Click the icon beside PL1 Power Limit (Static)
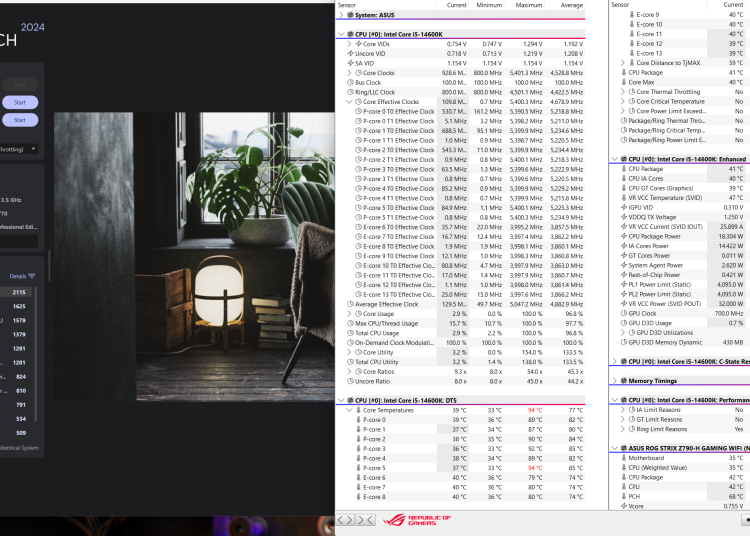This screenshot has width=750, height=536. 624,284
